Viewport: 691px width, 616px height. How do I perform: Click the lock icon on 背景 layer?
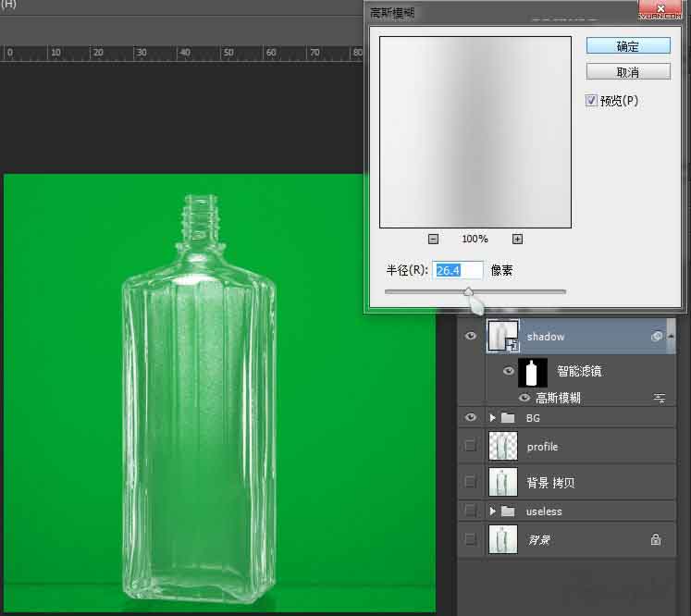click(x=656, y=539)
